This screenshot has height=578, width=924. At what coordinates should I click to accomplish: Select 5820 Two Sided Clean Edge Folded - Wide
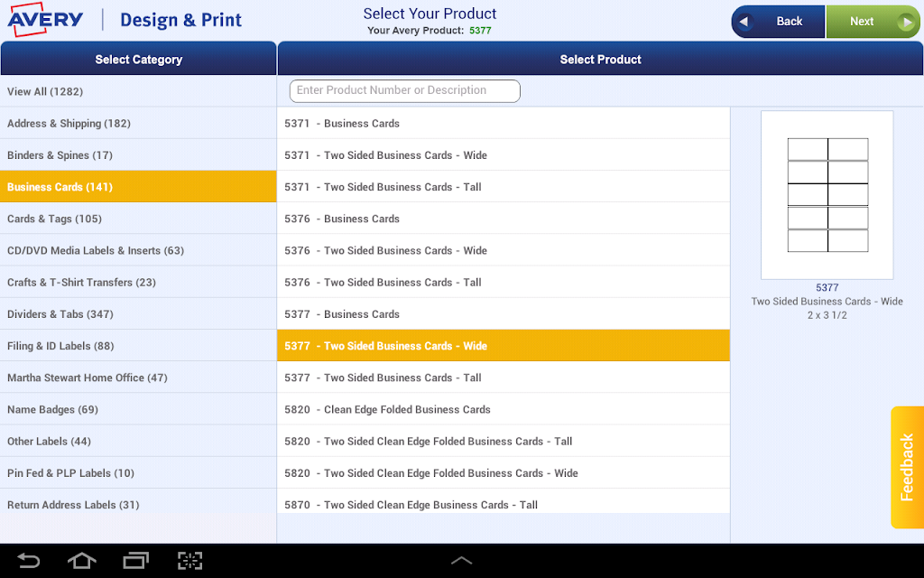point(504,473)
